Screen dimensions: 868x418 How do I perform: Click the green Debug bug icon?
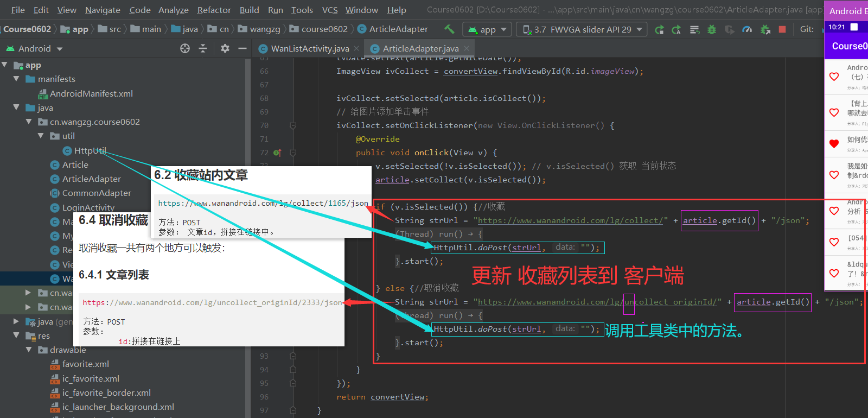coord(712,29)
